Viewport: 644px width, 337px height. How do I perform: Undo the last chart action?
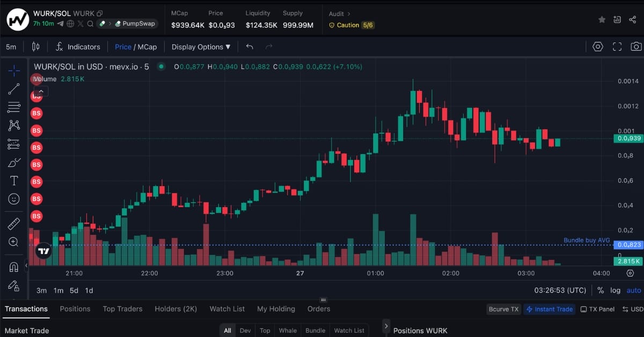[x=250, y=47]
